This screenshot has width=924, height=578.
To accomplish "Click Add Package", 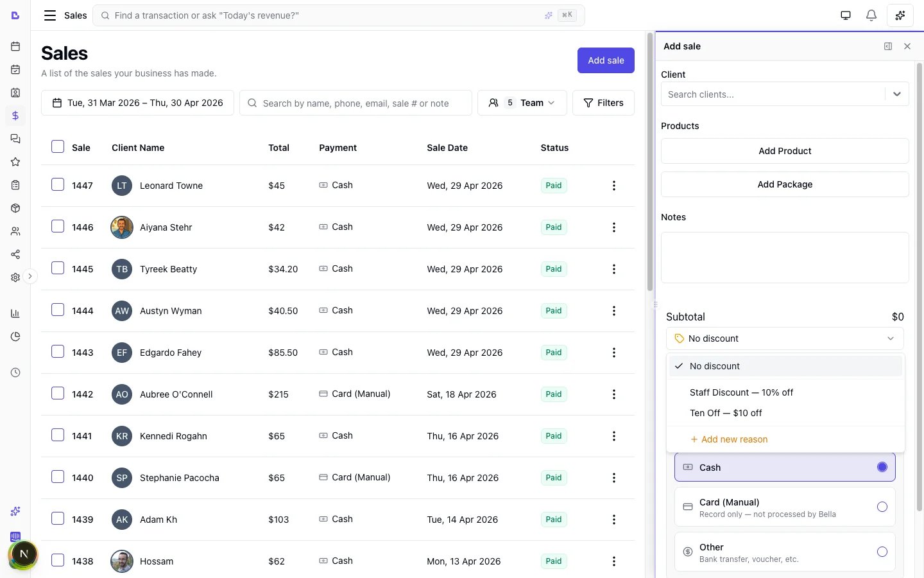I will [785, 184].
